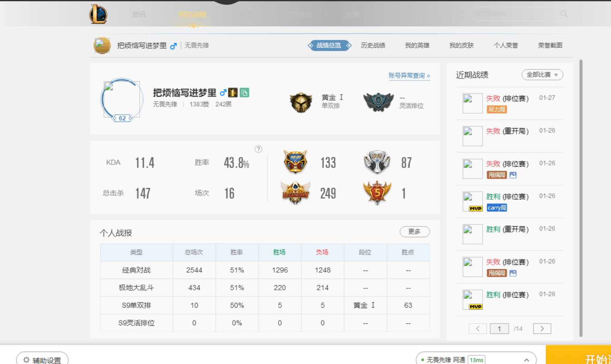Image resolution: width=611 pixels, height=364 pixels.
Task: Go to next page of recent matches
Action: click(542, 329)
